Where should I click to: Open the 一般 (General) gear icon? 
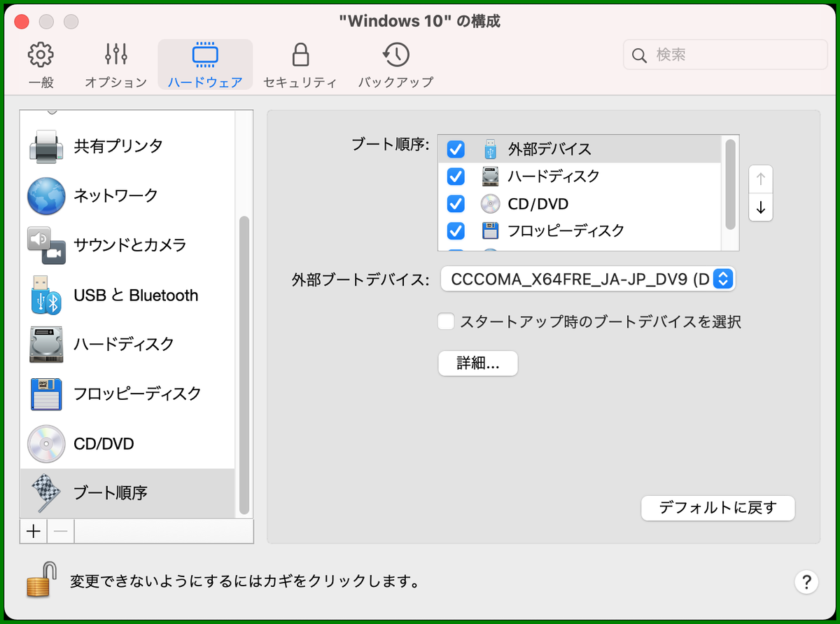(41, 55)
